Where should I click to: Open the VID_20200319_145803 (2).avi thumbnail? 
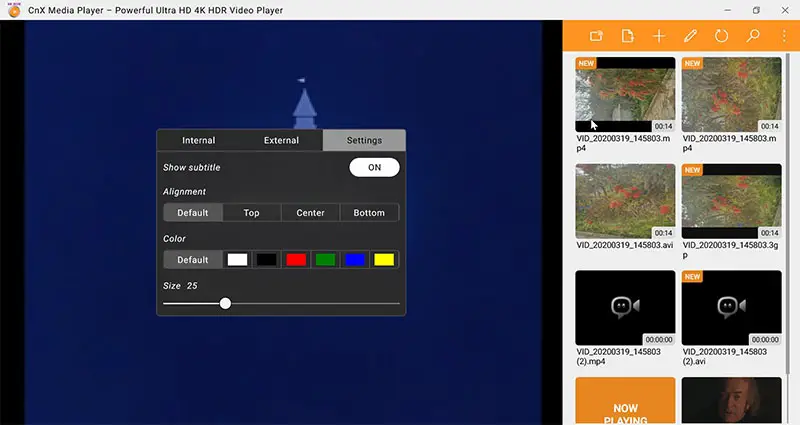tap(732, 308)
